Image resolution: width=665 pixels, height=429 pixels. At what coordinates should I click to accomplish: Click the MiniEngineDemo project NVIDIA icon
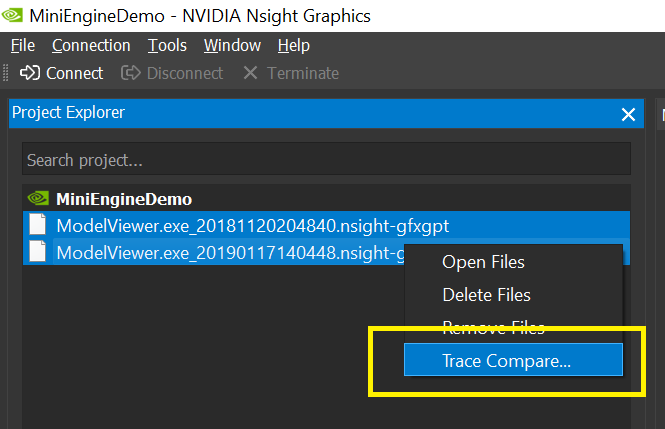click(39, 199)
